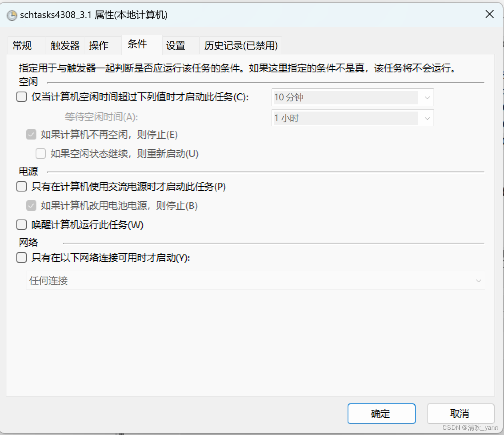Screen dimensions: 504x435
Task: Click the 空闲 section heading
Action: pos(28,82)
